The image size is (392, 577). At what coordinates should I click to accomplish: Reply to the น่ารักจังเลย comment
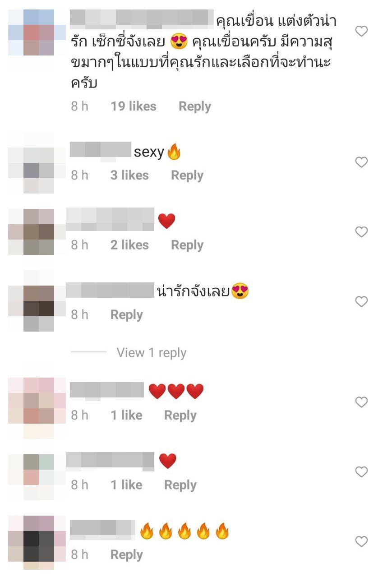[127, 315]
